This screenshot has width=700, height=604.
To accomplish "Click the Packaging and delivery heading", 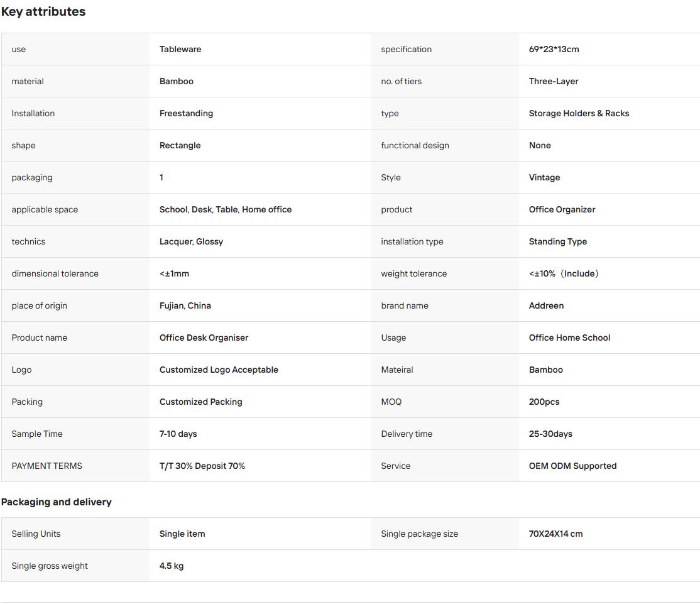I will coord(57,502).
